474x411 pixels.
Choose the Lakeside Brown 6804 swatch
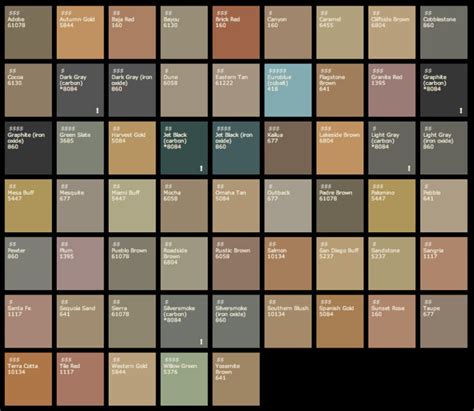(340, 148)
